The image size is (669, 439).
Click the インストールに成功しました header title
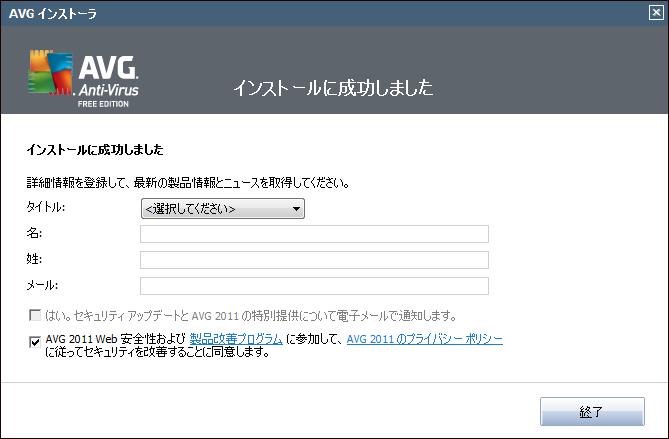tap(333, 88)
